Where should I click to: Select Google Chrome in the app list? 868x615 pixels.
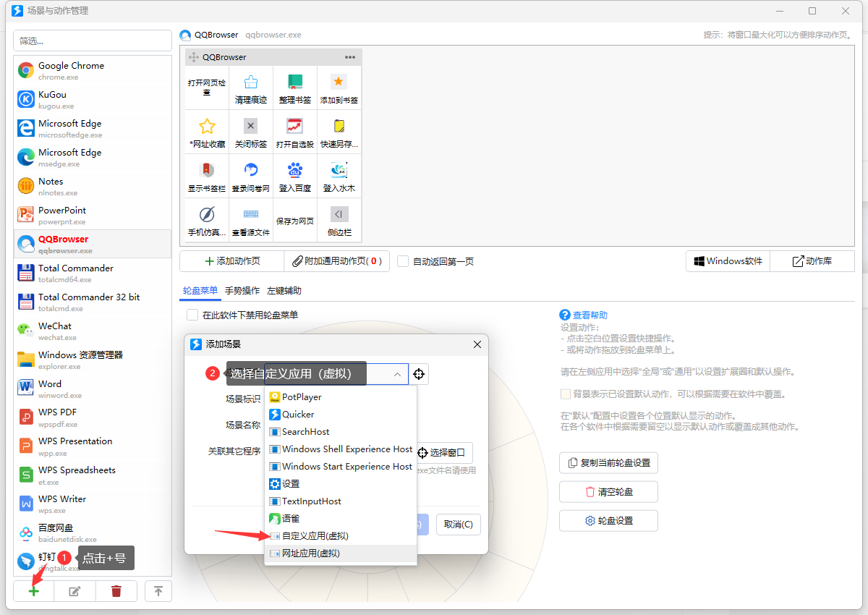93,70
